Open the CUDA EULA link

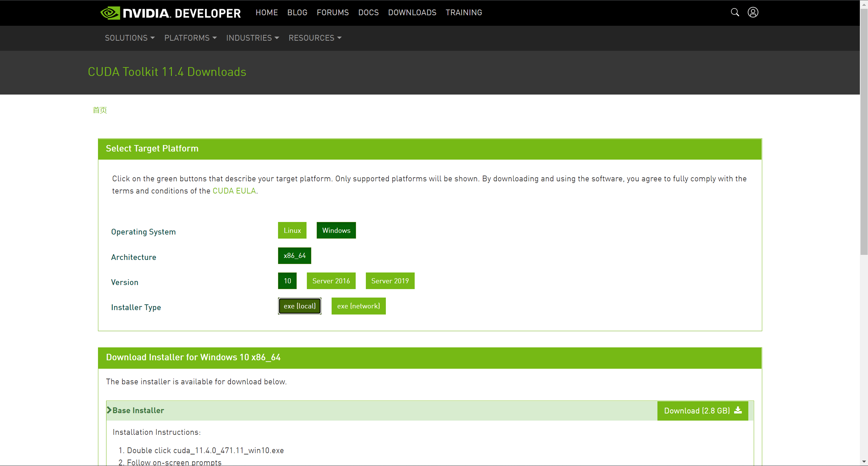click(234, 191)
